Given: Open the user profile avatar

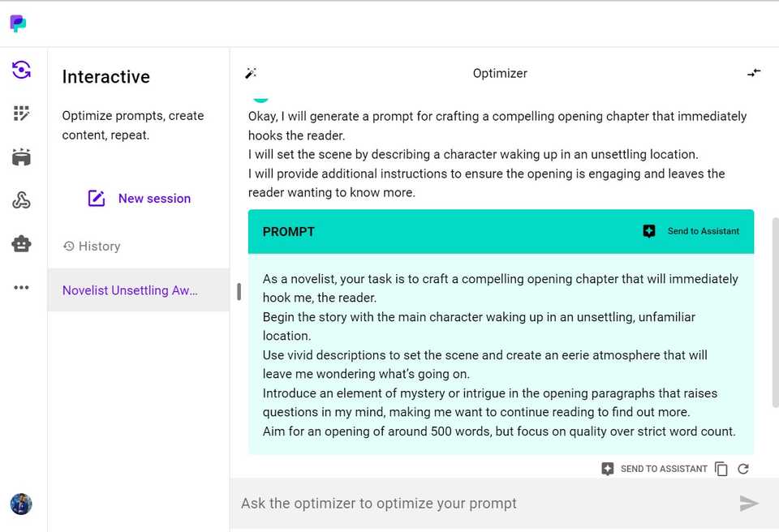Looking at the screenshot, I should [21, 504].
